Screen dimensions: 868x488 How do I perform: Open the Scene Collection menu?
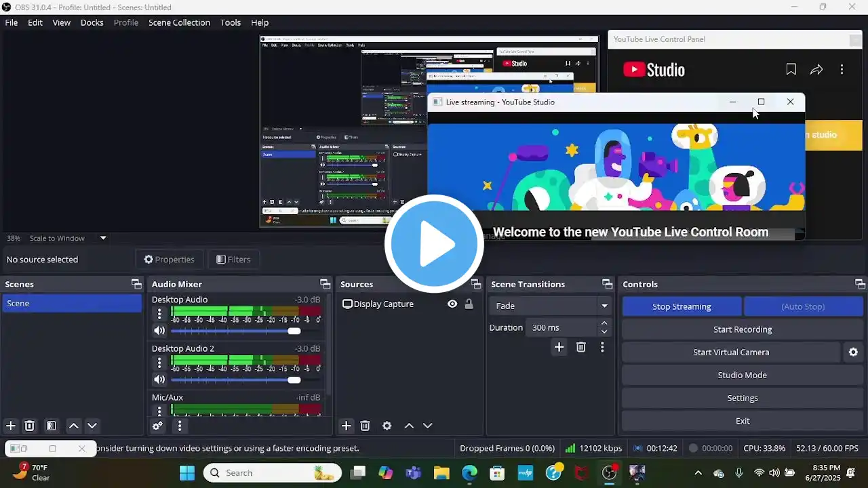click(x=180, y=22)
